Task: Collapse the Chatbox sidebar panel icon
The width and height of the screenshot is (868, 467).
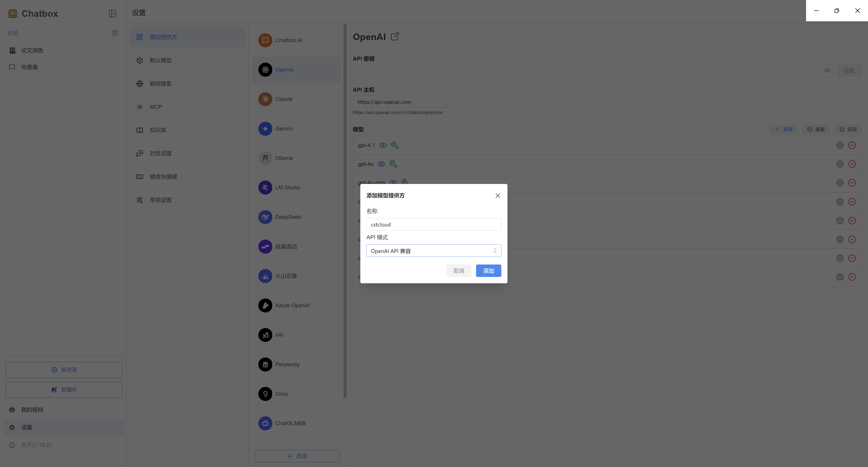Action: point(113,14)
